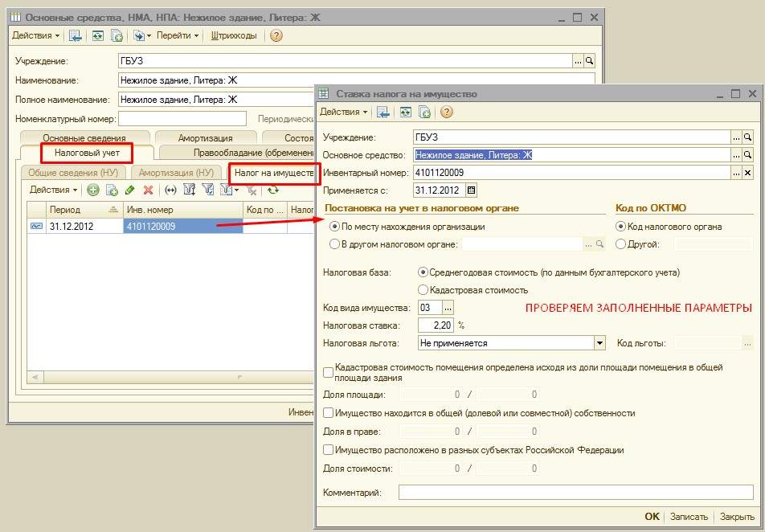The height and width of the screenshot is (532, 765).
Task: Open the Основные сведения tab
Action: pyautogui.click(x=84, y=138)
